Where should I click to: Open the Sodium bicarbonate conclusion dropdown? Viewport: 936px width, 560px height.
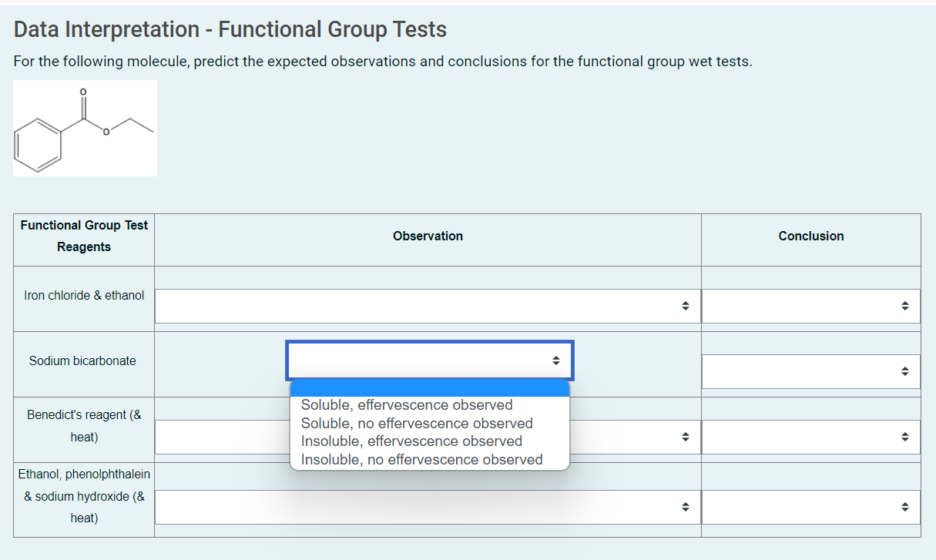coord(810,371)
